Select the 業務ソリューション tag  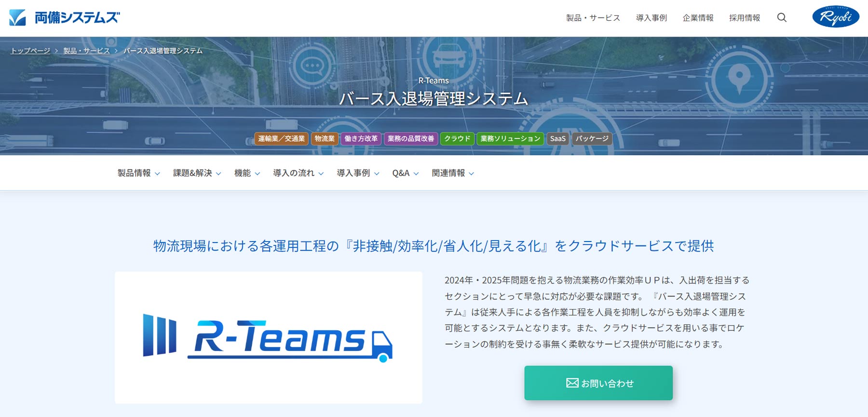click(510, 139)
